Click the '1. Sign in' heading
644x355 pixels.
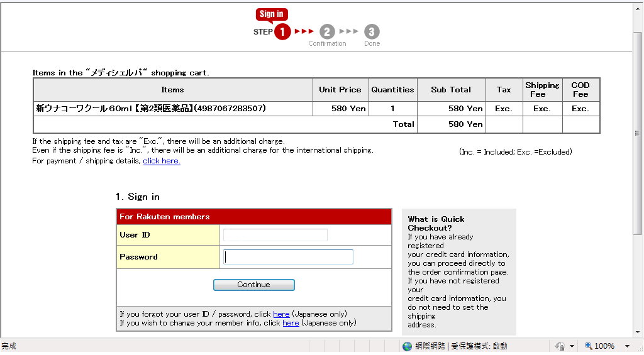tap(138, 197)
